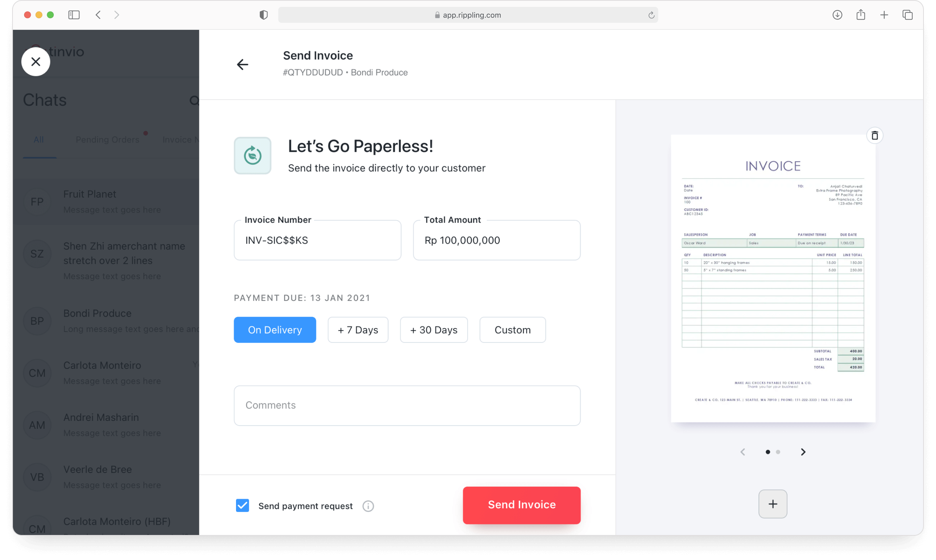
Task: Uncheck Send payment request checkbox
Action: (242, 506)
